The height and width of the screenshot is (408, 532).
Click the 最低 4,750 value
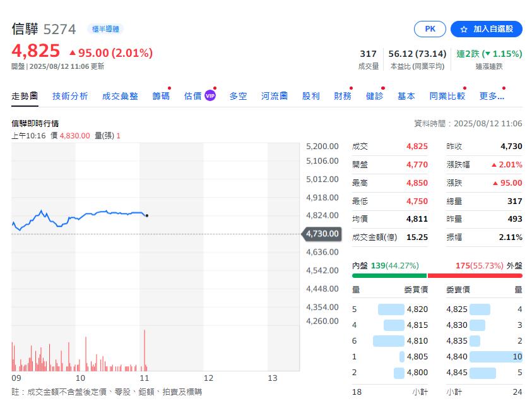(x=417, y=201)
